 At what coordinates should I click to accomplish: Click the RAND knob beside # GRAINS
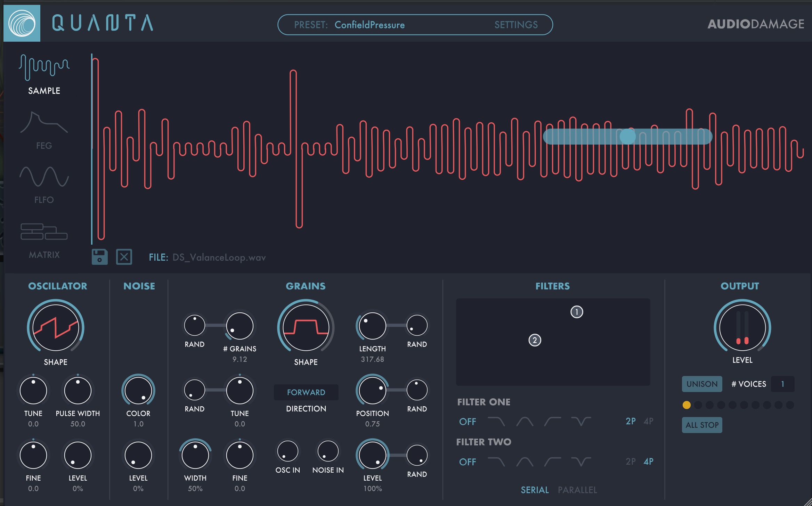tap(195, 325)
